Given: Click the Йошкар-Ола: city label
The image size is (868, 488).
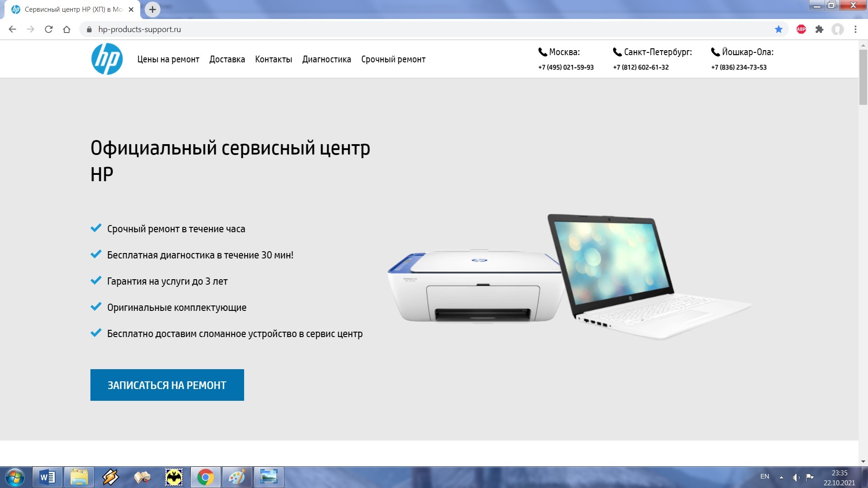Looking at the screenshot, I should (x=747, y=52).
